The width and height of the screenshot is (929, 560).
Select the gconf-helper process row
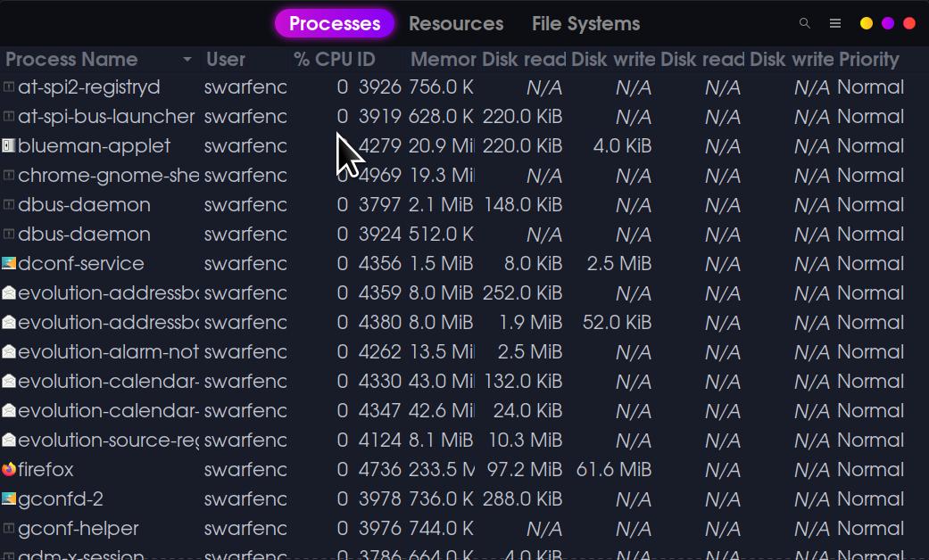click(79, 529)
